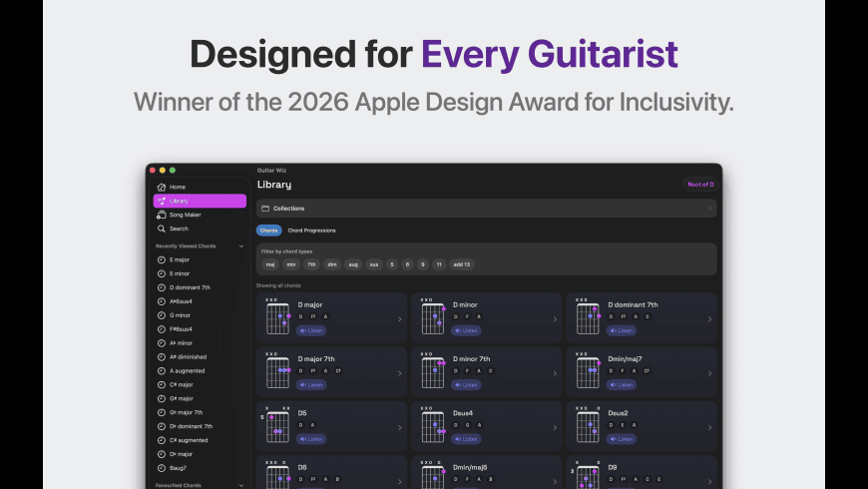Toggle the add 13 chord filter

pyautogui.click(x=462, y=264)
